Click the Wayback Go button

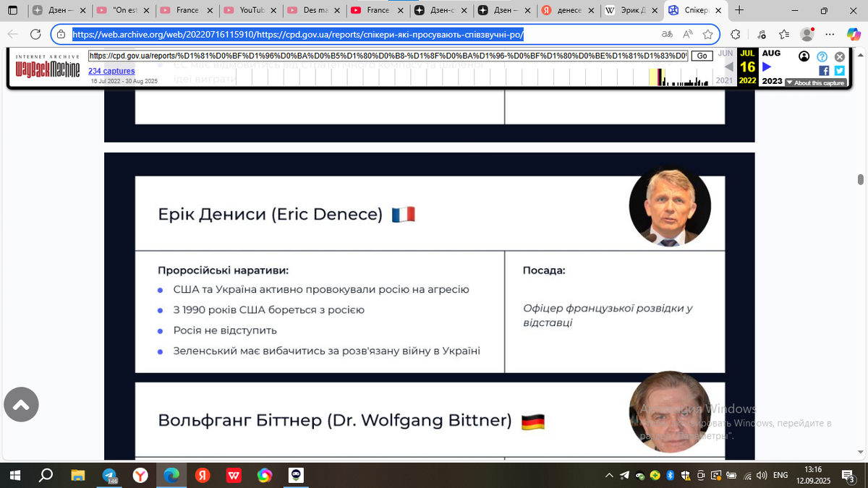pos(701,56)
